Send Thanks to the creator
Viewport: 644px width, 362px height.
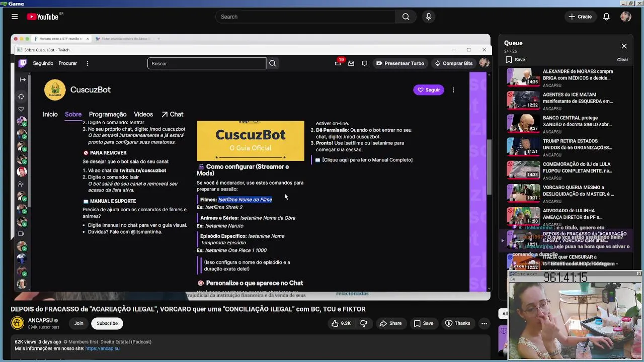(x=457, y=323)
